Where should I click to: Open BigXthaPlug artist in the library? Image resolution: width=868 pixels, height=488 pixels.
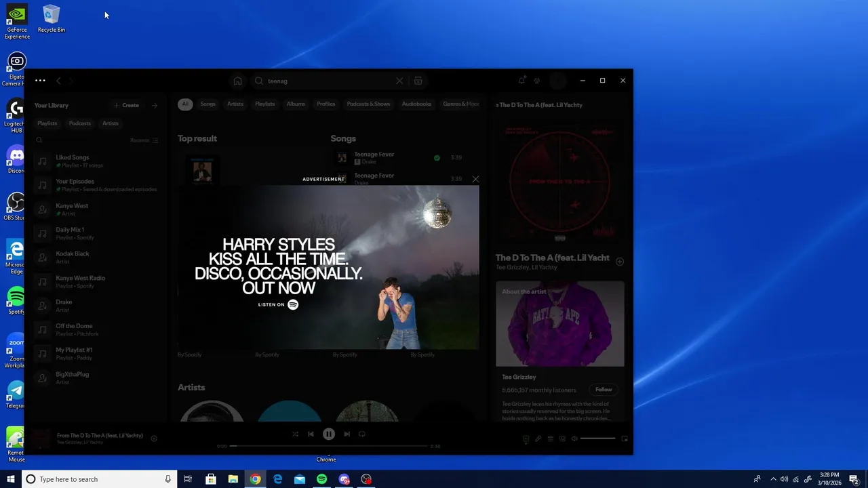click(x=96, y=378)
